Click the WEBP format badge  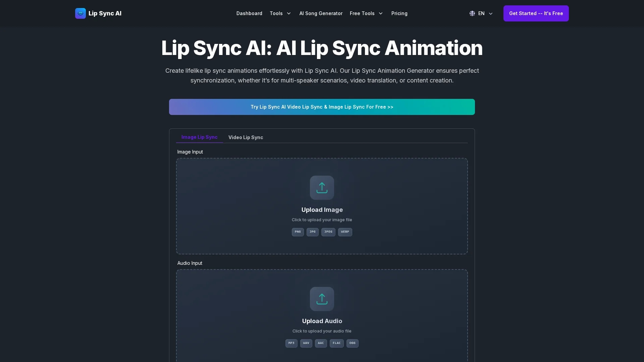(x=345, y=232)
